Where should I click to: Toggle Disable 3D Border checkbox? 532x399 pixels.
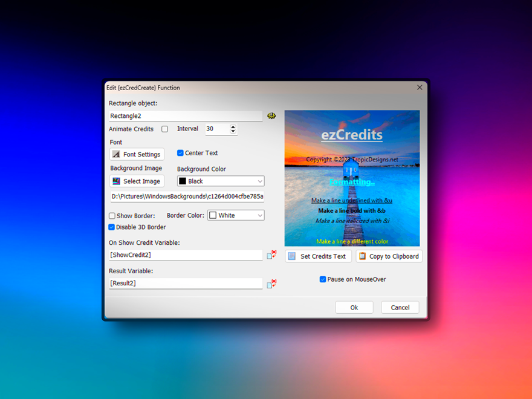click(x=112, y=227)
